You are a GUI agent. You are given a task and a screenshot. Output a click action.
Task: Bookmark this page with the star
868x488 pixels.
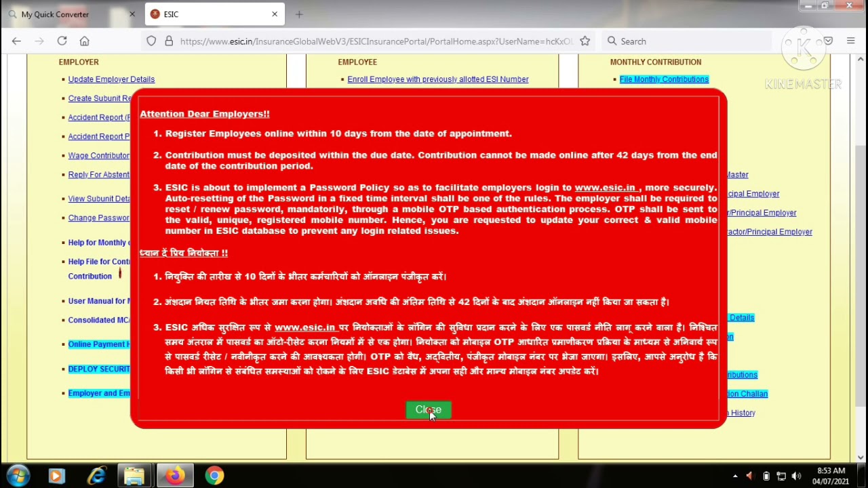tap(585, 41)
